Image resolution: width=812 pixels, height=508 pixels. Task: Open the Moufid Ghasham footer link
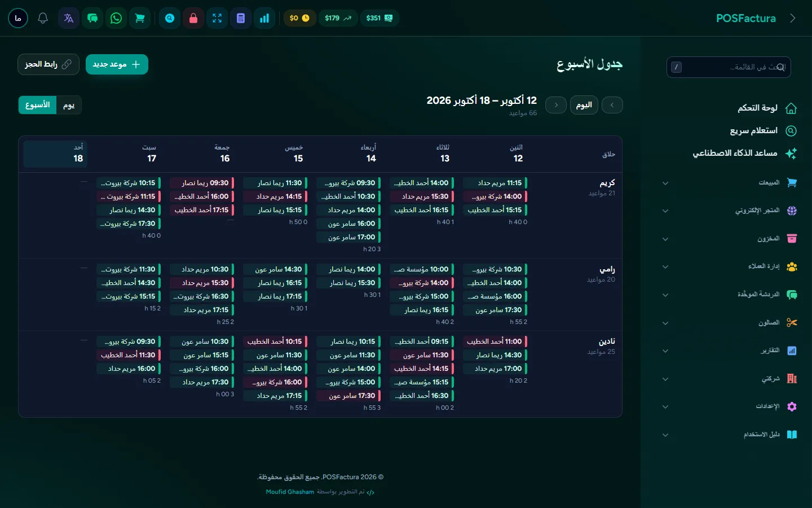click(x=290, y=492)
